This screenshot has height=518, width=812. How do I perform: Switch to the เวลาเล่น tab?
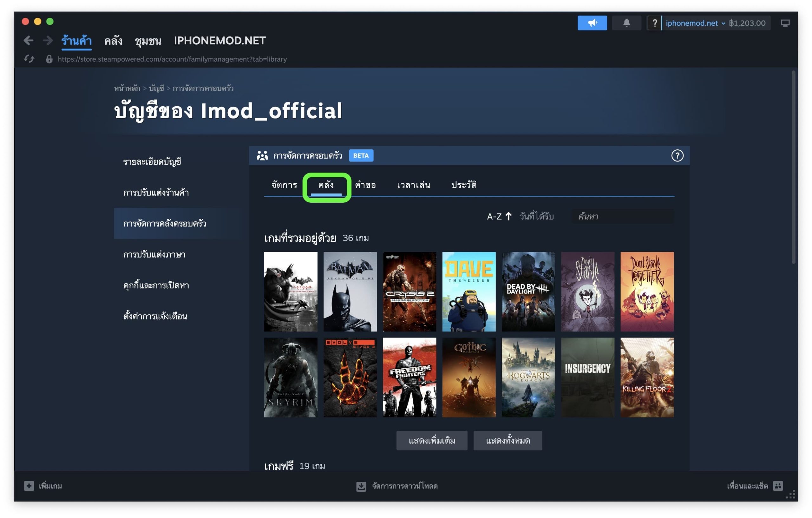coord(413,185)
